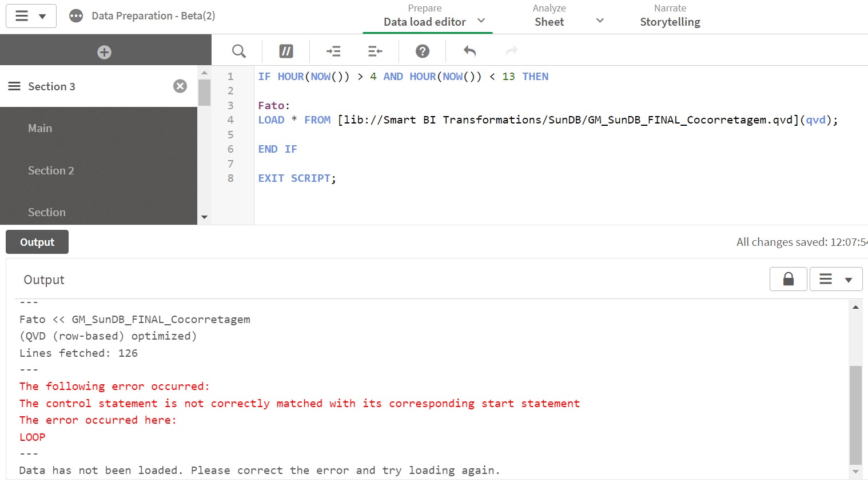Place cursor on EXIT SCRIPT line
This screenshot has width=868, height=486.
click(x=297, y=178)
